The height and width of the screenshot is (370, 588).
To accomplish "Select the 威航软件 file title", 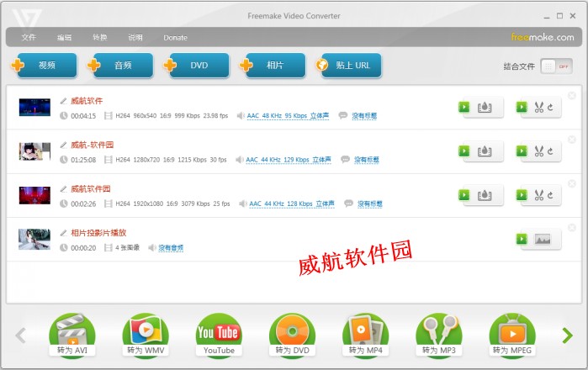I will click(x=87, y=101).
